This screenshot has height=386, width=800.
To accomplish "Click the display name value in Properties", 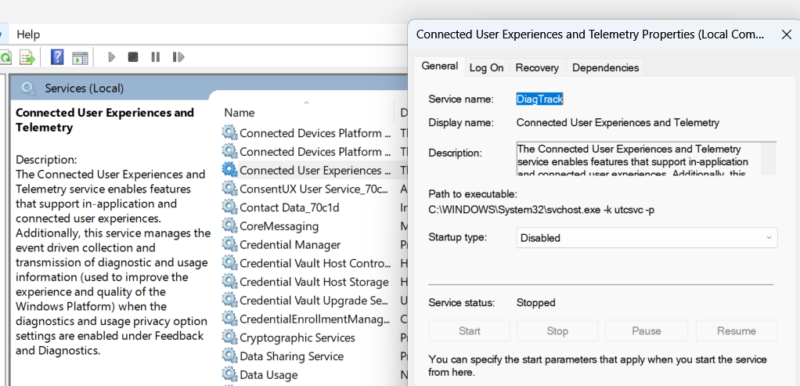I will 618,123.
